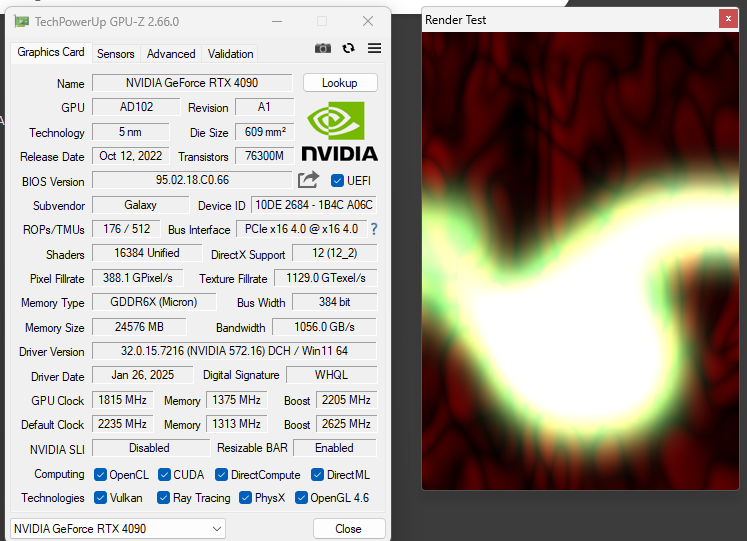Click the GPU-Z app icon in title bar

point(21,21)
